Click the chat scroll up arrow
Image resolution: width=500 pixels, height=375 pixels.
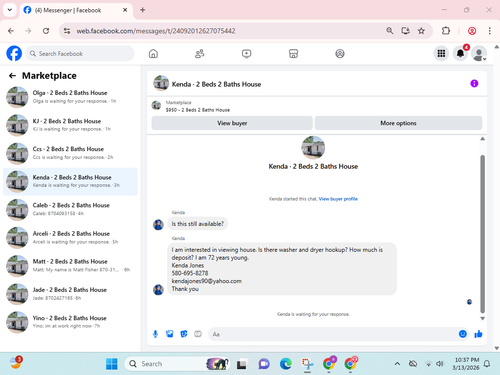pyautogui.click(x=482, y=139)
